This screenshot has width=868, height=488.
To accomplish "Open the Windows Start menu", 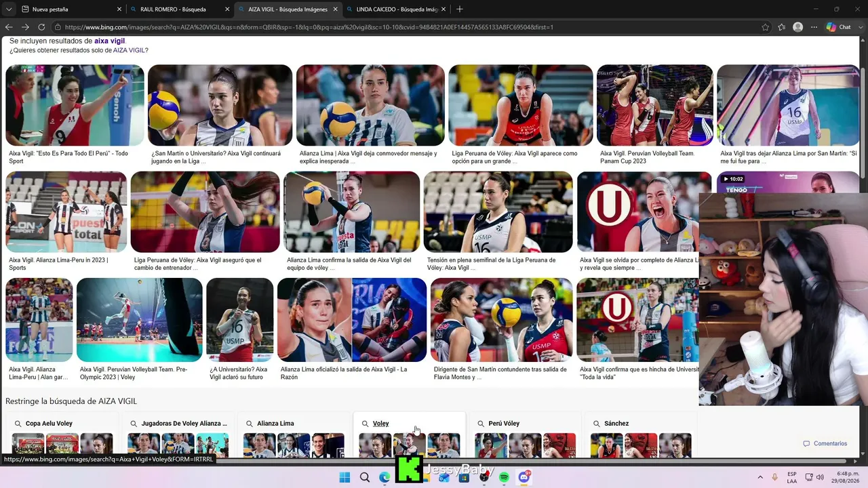I will (x=344, y=477).
